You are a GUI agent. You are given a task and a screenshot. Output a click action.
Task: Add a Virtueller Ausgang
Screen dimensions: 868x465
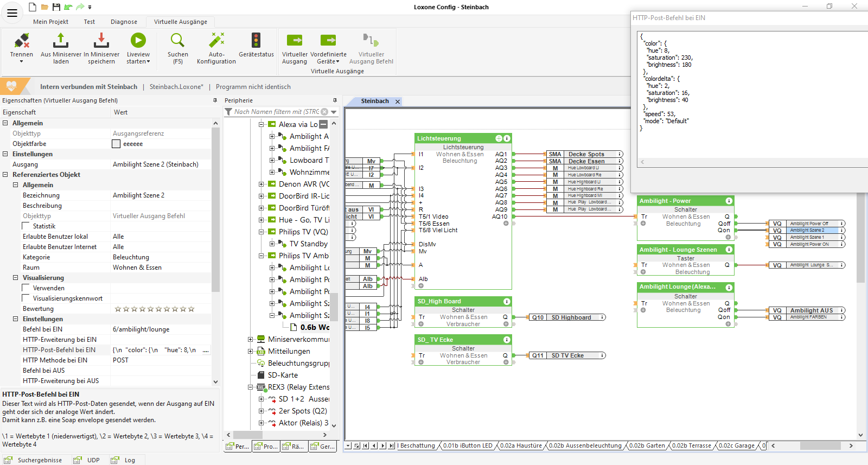pyautogui.click(x=295, y=41)
